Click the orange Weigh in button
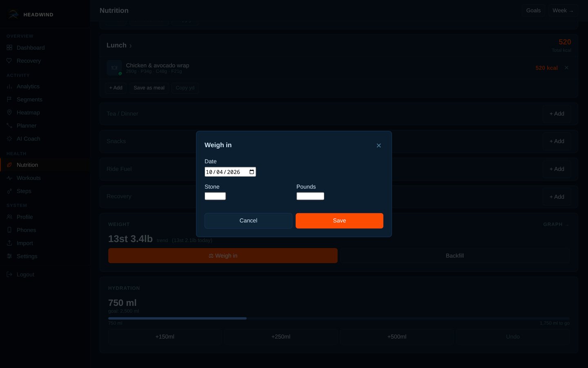Screen dimensions: 588x368 pyautogui.click(x=223, y=256)
